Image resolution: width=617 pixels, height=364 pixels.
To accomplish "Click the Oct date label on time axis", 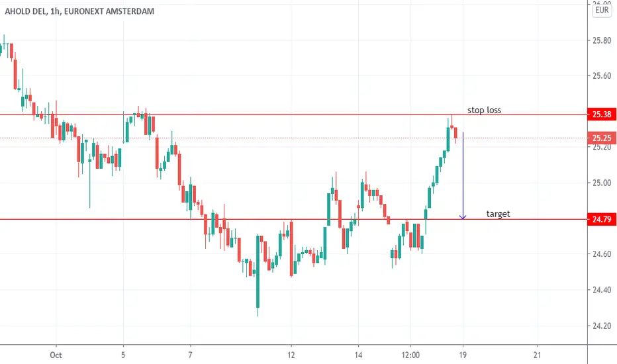I will click(x=56, y=355).
